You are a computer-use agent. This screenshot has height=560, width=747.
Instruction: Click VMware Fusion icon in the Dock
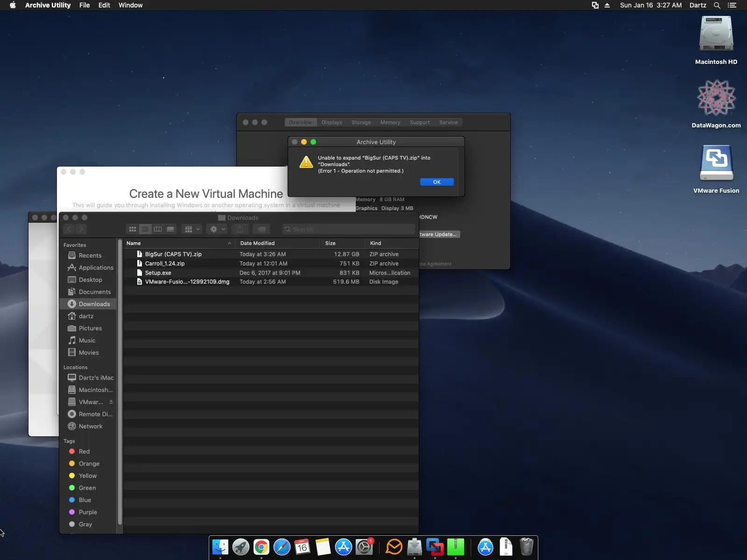coord(435,546)
